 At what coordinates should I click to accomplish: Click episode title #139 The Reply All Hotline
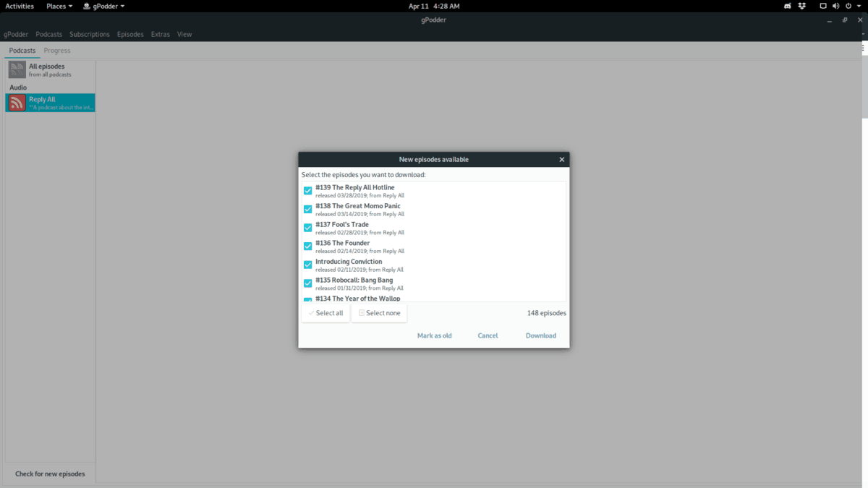(355, 187)
